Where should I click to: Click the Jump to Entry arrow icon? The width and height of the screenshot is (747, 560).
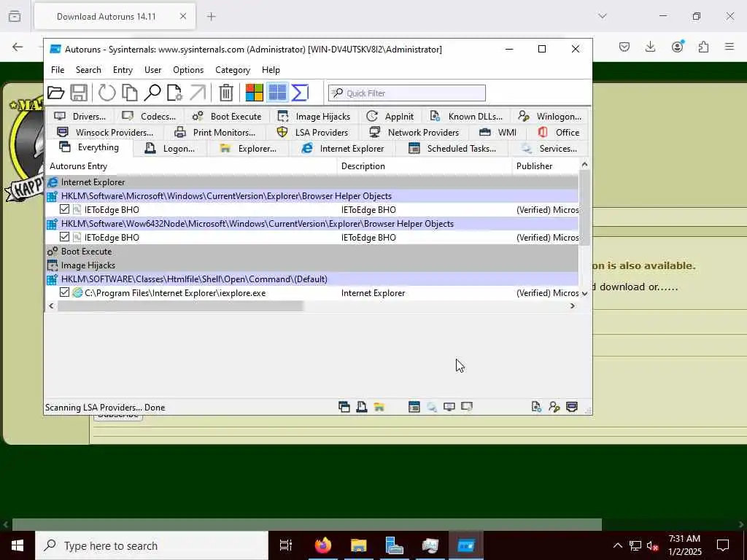pyautogui.click(x=198, y=93)
